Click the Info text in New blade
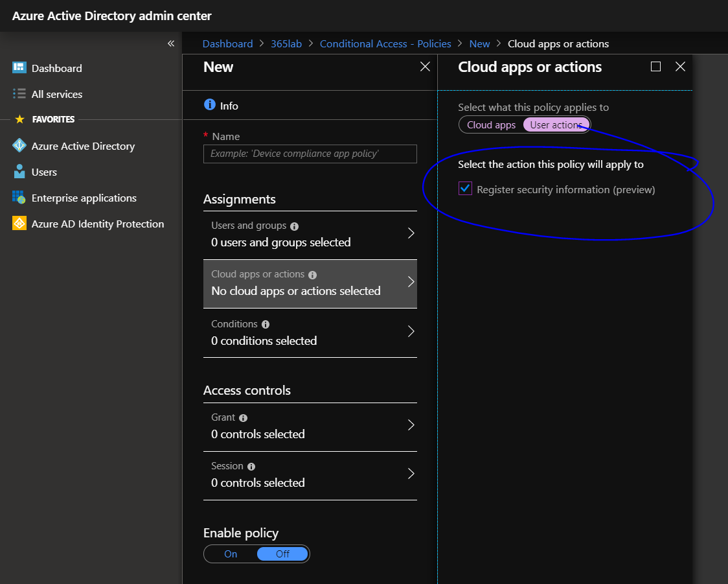Screen dimensions: 728x584 coord(229,106)
